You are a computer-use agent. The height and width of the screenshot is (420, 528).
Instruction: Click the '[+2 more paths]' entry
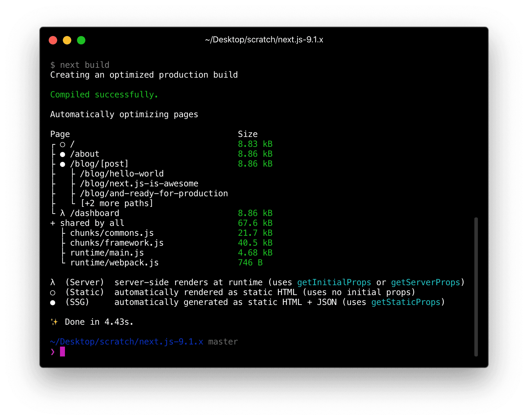coord(117,203)
